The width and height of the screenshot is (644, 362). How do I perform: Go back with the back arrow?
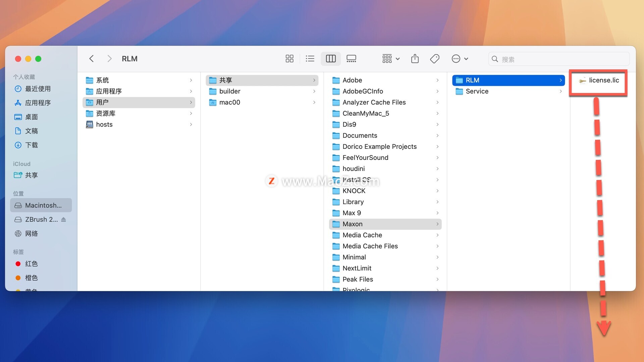[x=91, y=59]
